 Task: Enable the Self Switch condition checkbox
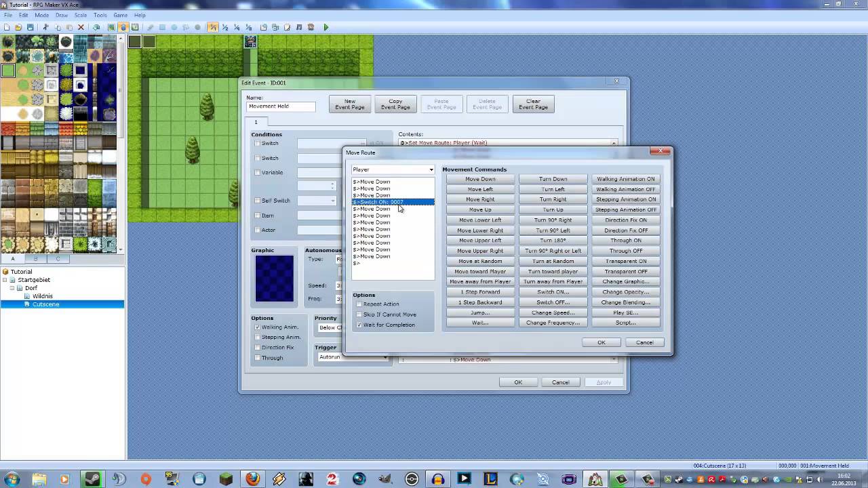(257, 201)
